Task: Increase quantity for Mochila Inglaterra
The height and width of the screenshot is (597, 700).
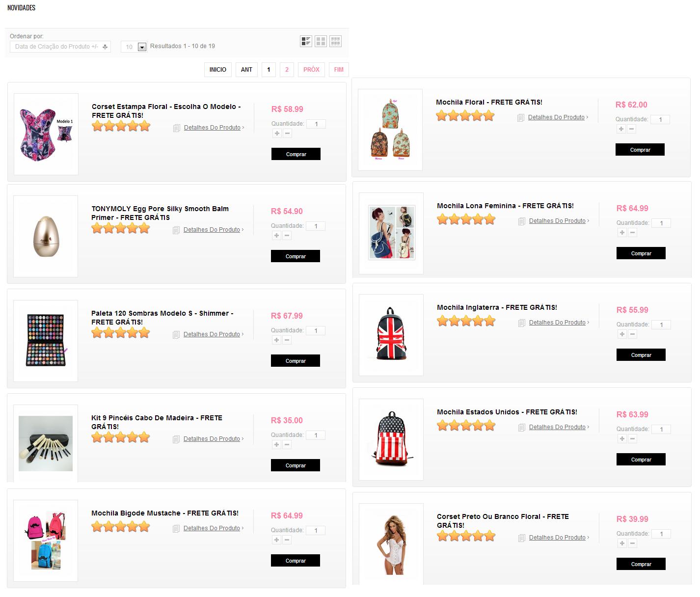Action: pyautogui.click(x=622, y=334)
